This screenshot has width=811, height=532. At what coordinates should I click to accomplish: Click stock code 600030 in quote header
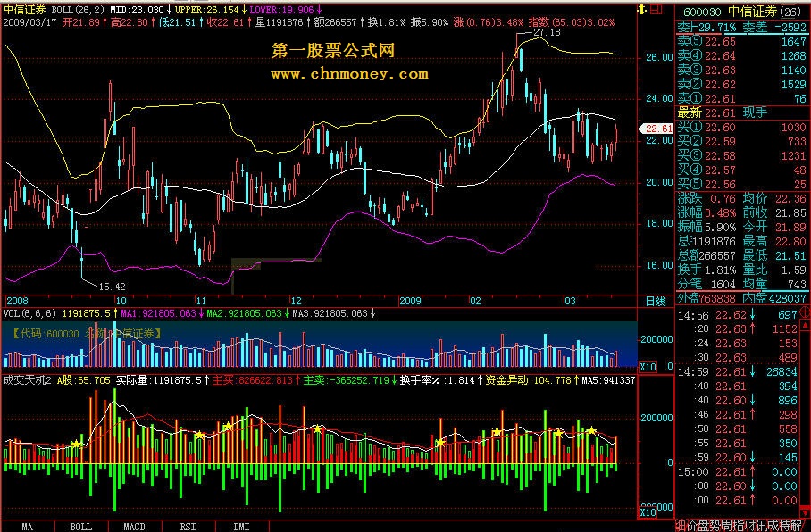[702, 12]
